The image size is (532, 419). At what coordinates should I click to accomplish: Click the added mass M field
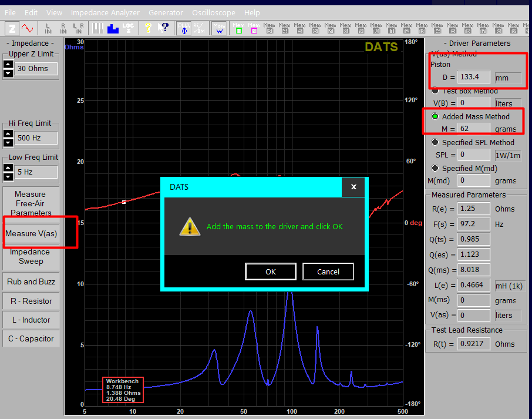click(x=473, y=129)
